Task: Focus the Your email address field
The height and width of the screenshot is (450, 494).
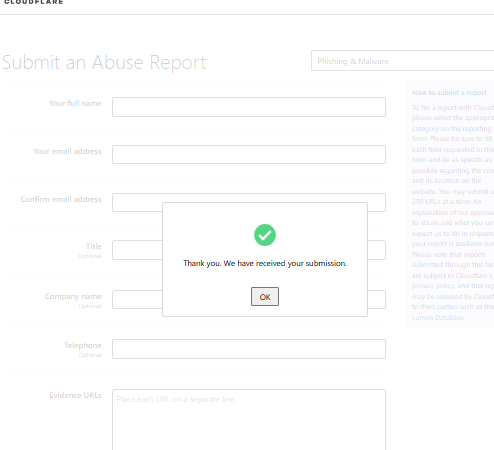Action: 249,155
